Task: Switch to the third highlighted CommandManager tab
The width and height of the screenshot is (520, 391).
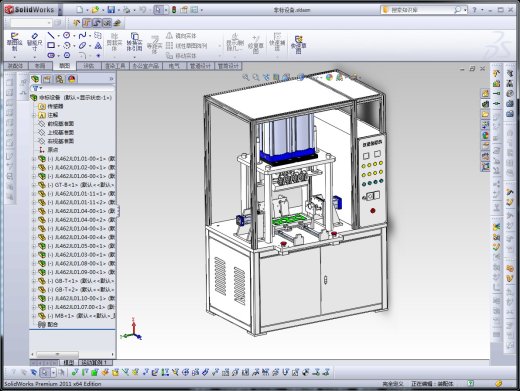Action: pyautogui.click(x=65, y=66)
